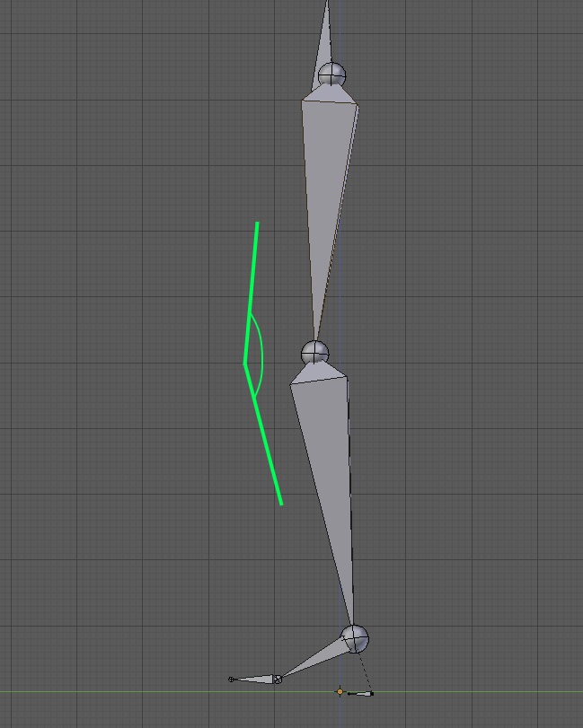
Task: Select the ankle joint sphere
Action: [x=355, y=639]
